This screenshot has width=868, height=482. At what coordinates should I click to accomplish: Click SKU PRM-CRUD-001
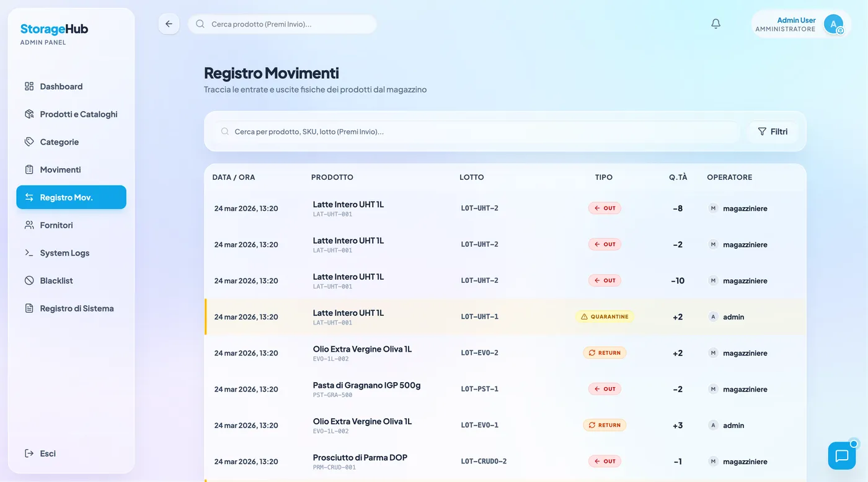coord(335,468)
